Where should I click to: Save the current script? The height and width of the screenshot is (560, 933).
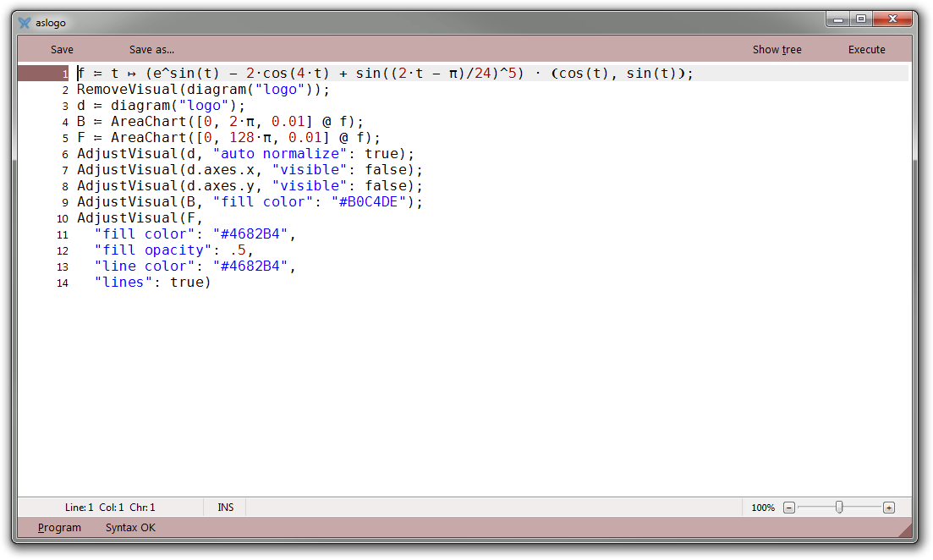point(62,50)
